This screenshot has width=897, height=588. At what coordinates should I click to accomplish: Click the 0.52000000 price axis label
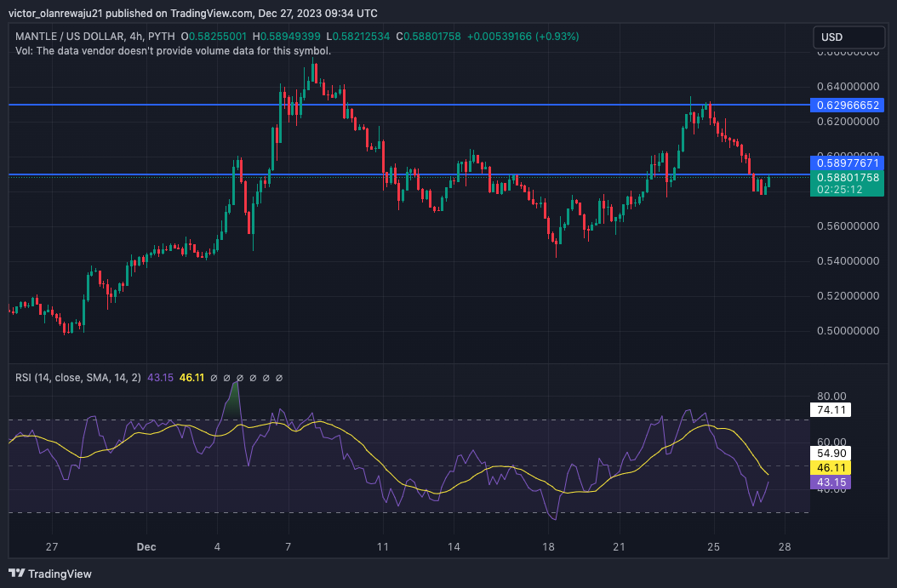tap(848, 296)
